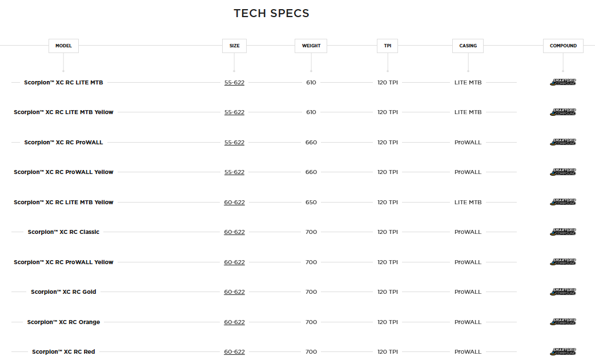The height and width of the screenshot is (364, 595).
Task: Open 55-622 size link for 660-weight ProWALL Yellow
Action: pos(234,172)
